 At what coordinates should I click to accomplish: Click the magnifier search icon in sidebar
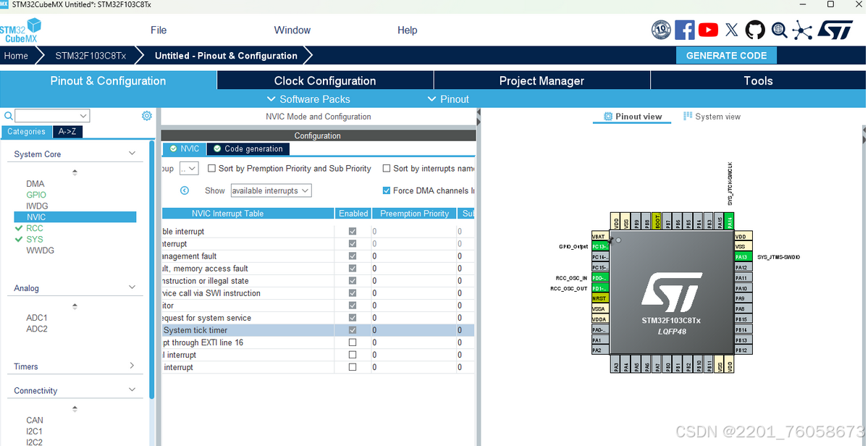pos(8,116)
